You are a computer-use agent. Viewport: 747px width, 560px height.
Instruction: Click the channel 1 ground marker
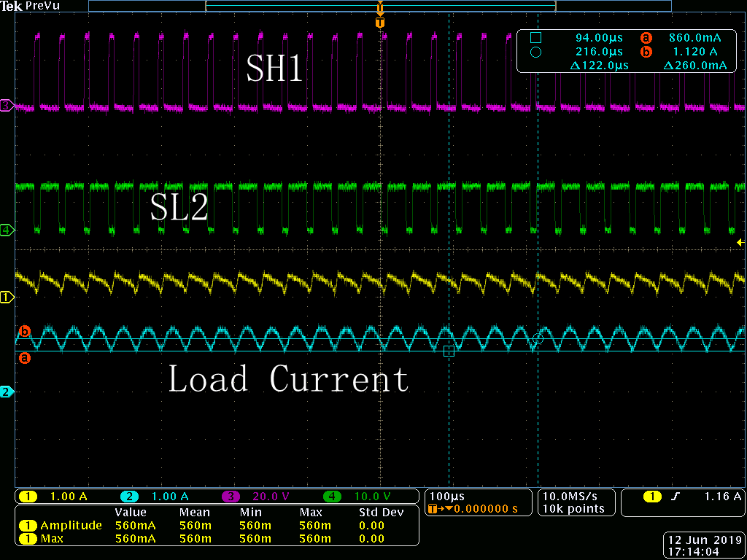[6, 297]
